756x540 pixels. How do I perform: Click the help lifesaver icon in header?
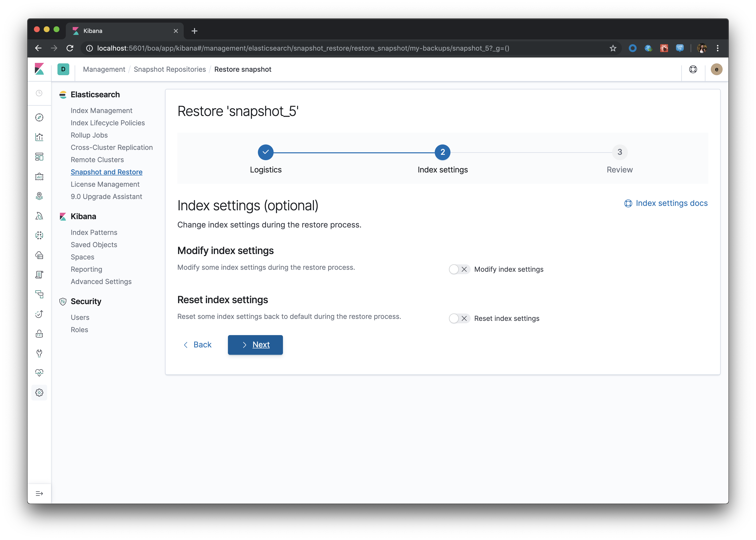[693, 69]
